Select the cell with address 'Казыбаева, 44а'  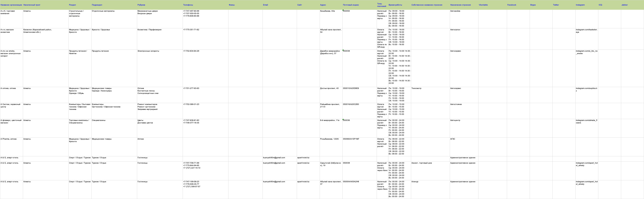(331, 19)
